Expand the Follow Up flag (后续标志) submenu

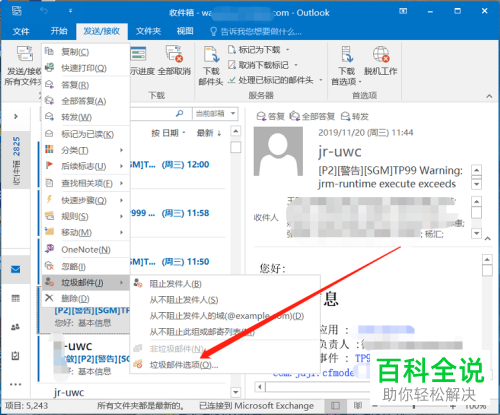click(x=86, y=166)
